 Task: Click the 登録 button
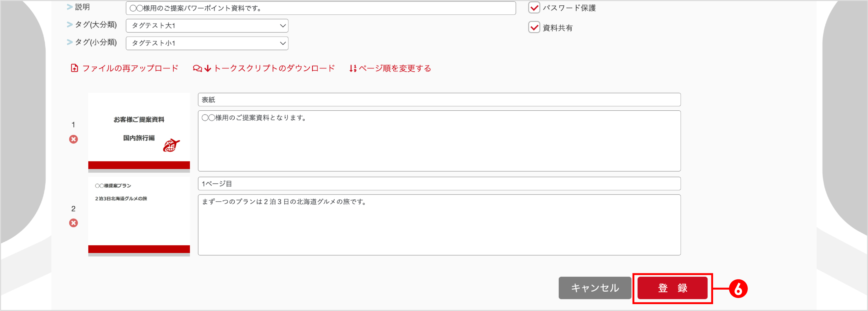coord(672,288)
